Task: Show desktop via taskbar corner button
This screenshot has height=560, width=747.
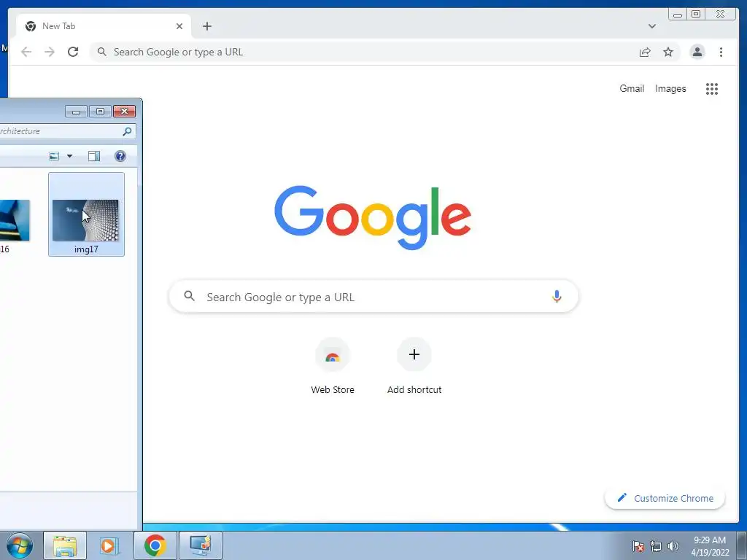Action: 742,545
